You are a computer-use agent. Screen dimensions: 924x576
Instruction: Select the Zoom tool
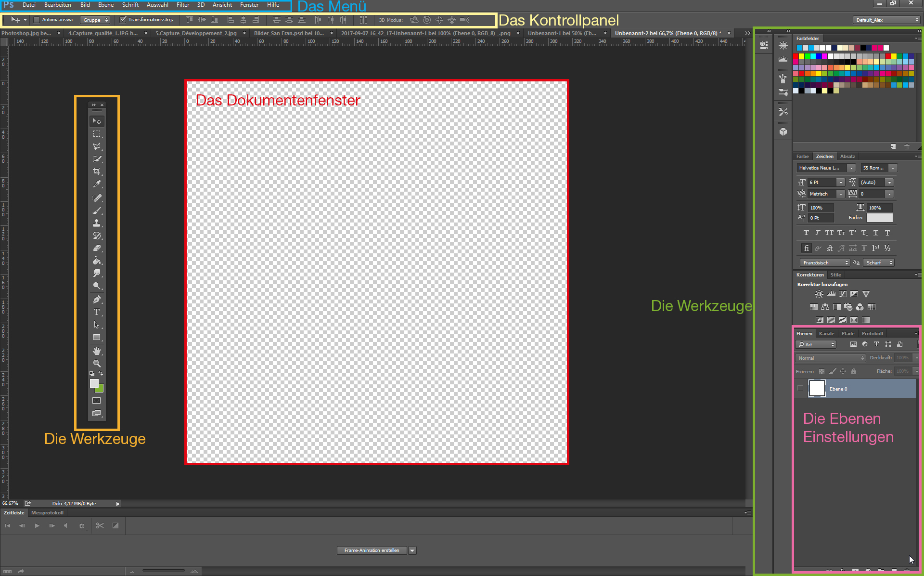click(x=96, y=363)
